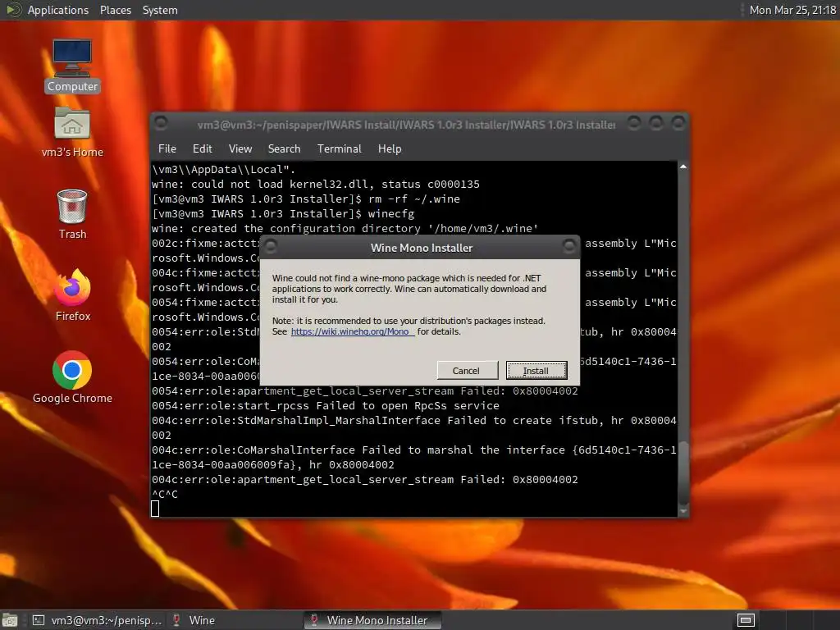The width and height of the screenshot is (840, 630).
Task: Open the Places menu
Action: coord(115,10)
